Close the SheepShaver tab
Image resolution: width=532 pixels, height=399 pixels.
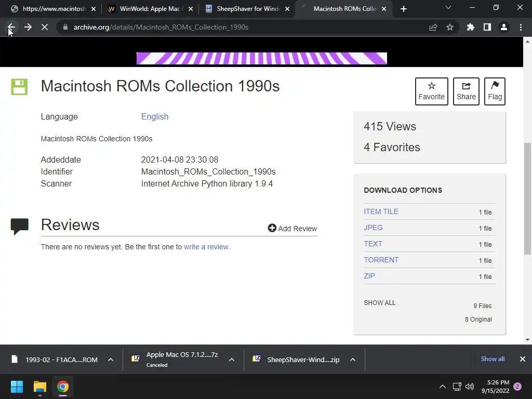pyautogui.click(x=287, y=9)
